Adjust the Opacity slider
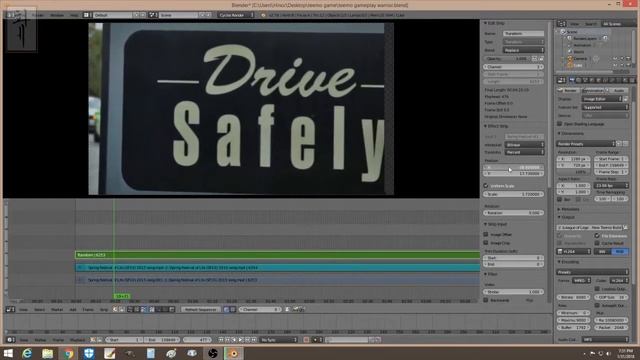The image size is (640, 360). tap(507, 59)
